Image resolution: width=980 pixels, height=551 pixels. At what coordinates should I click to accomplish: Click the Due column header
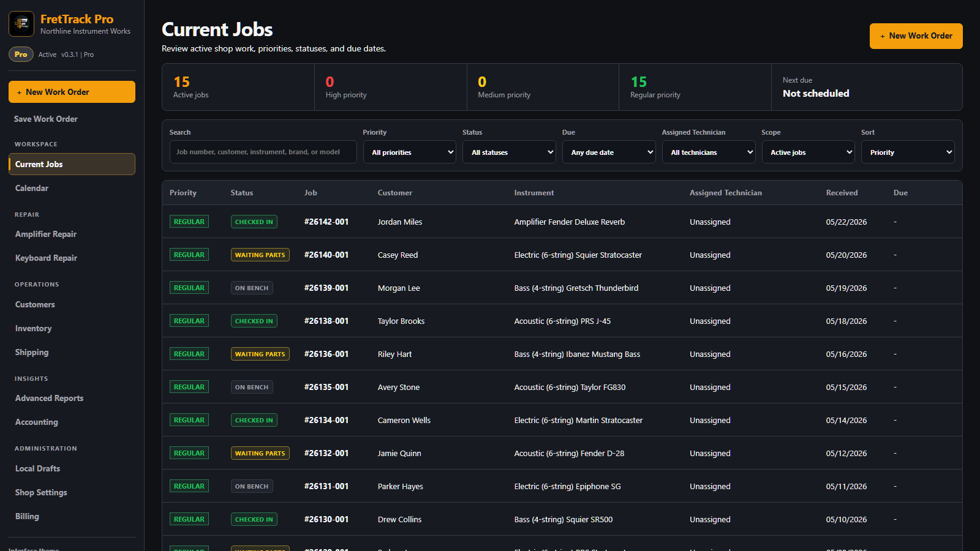coord(900,193)
